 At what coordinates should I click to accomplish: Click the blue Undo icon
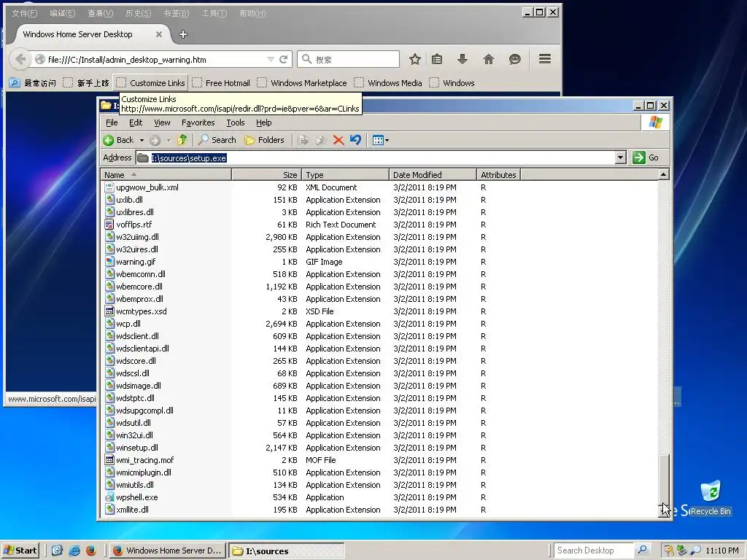pos(355,140)
